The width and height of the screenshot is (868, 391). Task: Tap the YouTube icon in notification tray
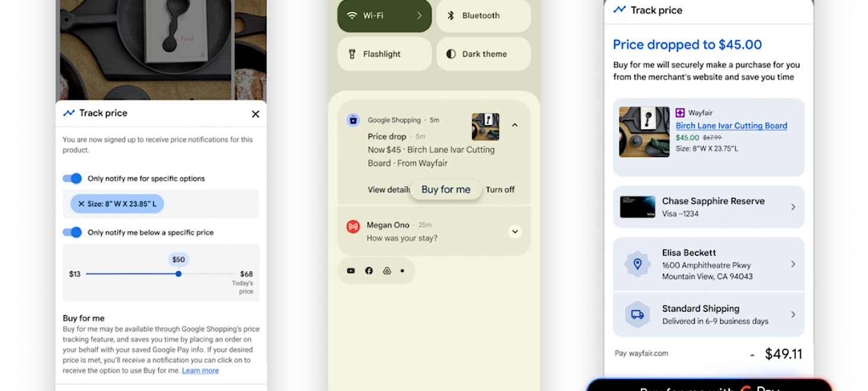coord(351,271)
